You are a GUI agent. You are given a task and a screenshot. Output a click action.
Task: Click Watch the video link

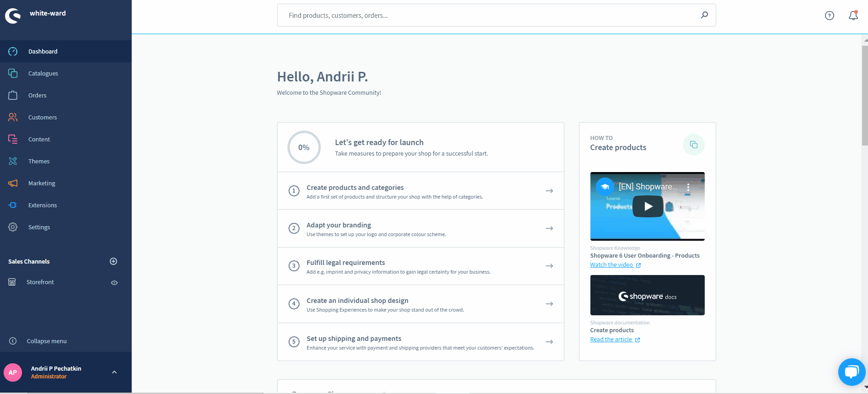click(x=615, y=265)
